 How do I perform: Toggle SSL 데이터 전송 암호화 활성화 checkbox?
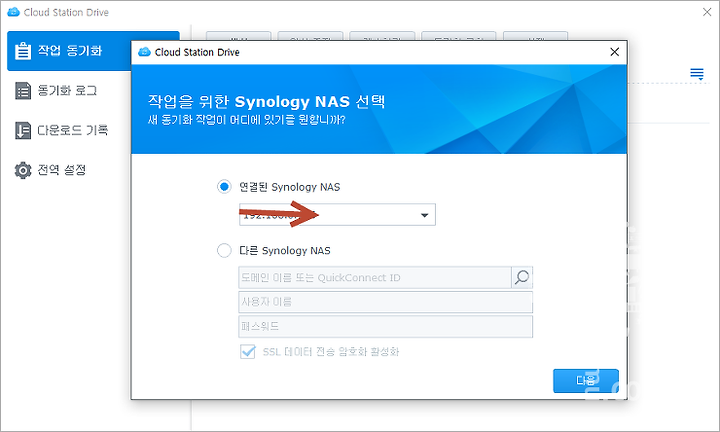248,352
